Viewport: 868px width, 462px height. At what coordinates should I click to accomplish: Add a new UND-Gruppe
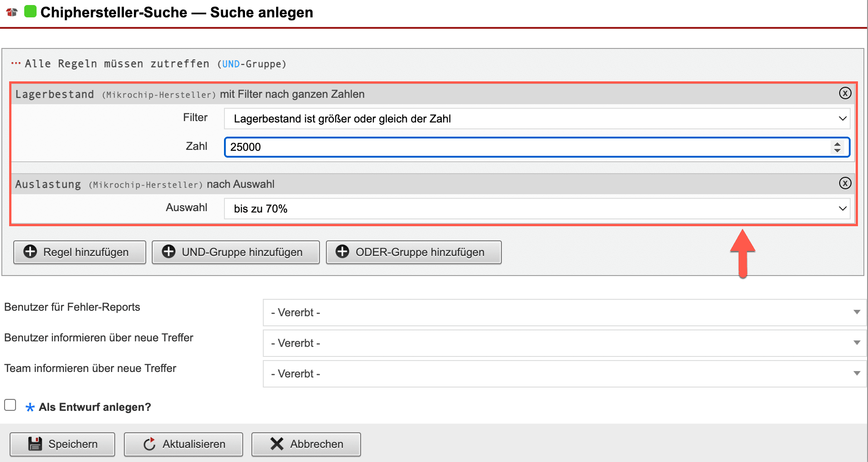click(235, 252)
